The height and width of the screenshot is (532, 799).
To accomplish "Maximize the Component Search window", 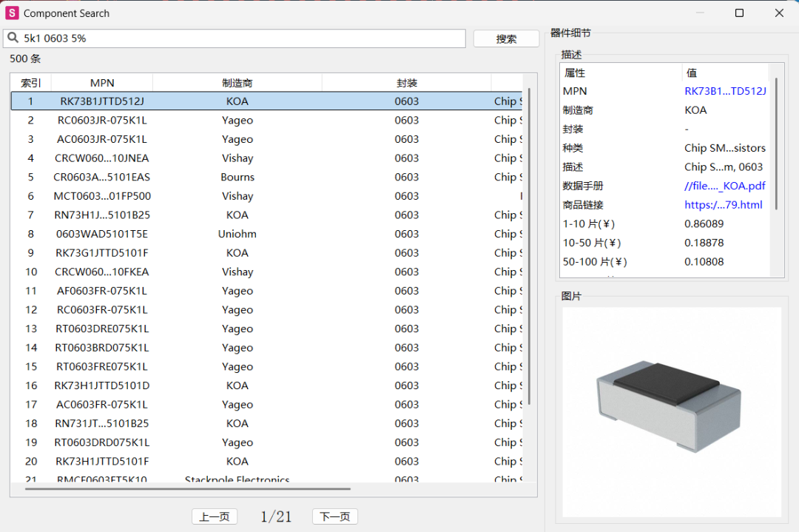I will (x=739, y=13).
